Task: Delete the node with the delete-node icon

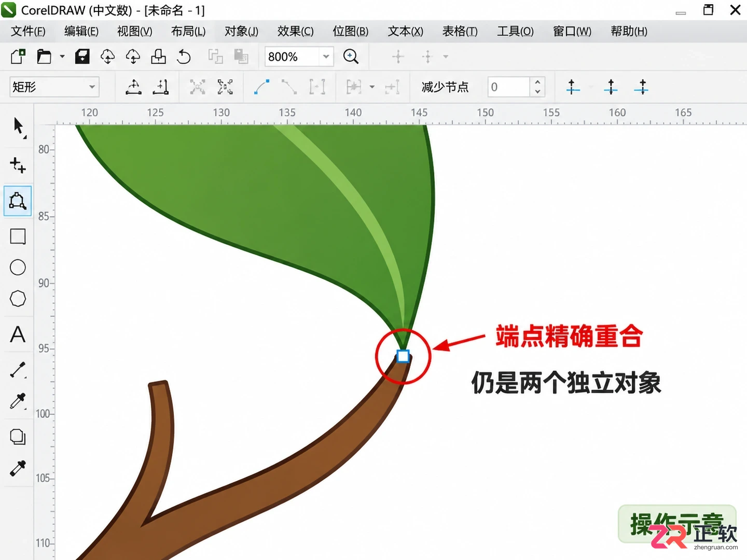Action: pos(161,87)
